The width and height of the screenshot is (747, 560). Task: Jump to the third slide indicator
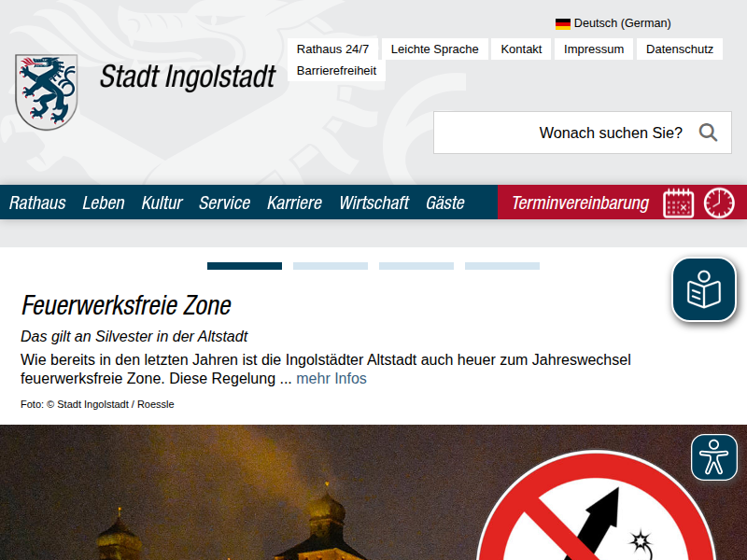point(416,266)
